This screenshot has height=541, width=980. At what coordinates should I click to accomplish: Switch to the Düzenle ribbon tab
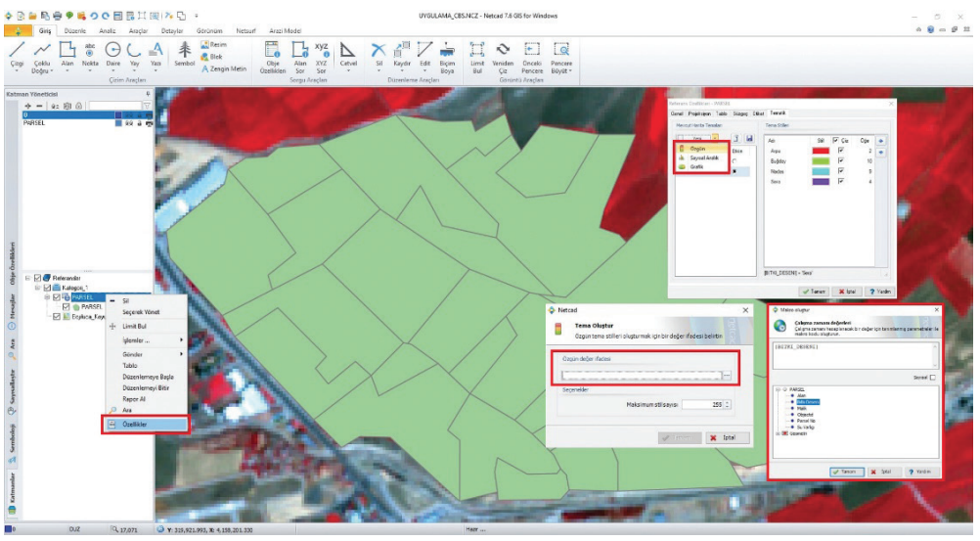[75, 31]
